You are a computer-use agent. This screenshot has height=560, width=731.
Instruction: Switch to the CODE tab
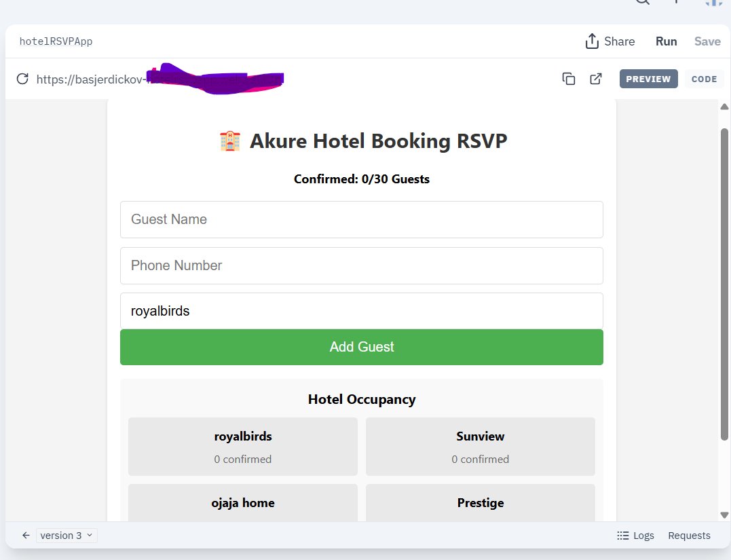coord(704,79)
